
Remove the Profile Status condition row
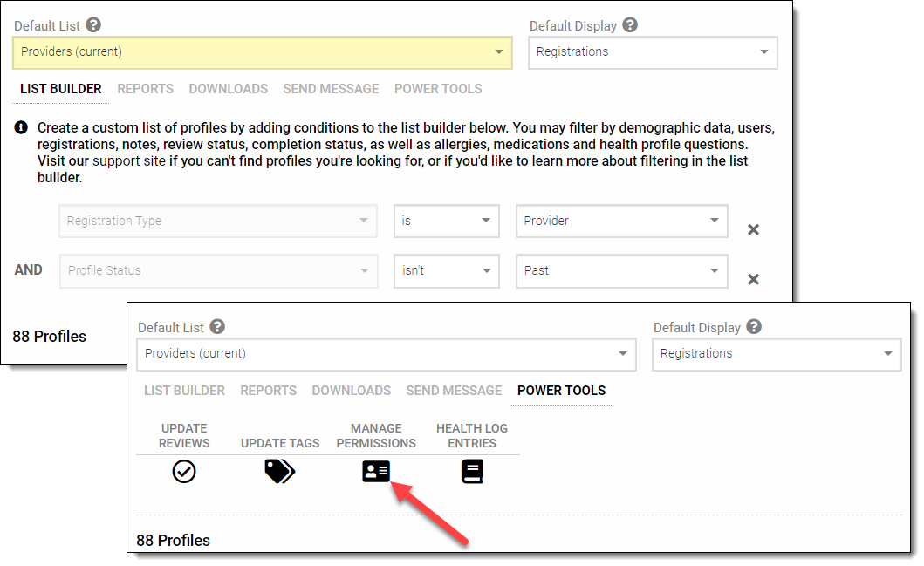coord(753,279)
